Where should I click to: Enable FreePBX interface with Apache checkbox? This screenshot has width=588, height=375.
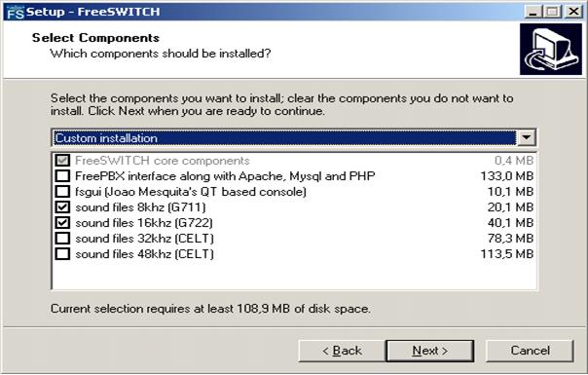[x=62, y=175]
